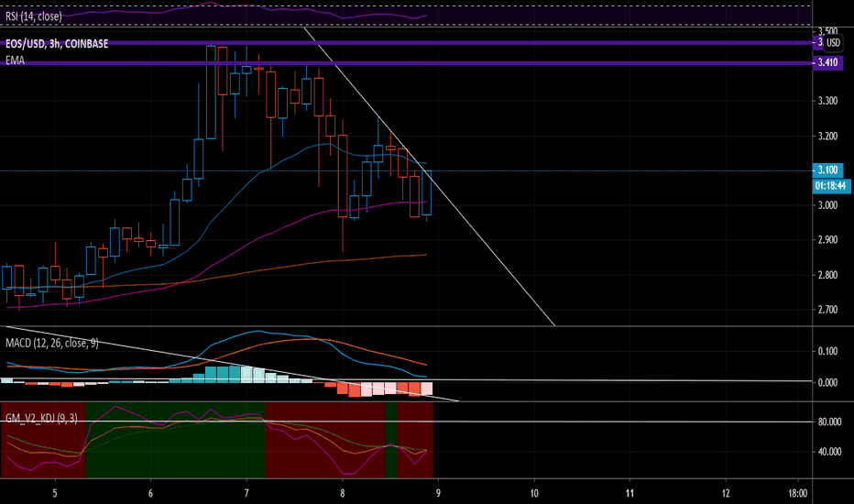Click the MACD 0.100 axis label

pyautogui.click(x=827, y=351)
